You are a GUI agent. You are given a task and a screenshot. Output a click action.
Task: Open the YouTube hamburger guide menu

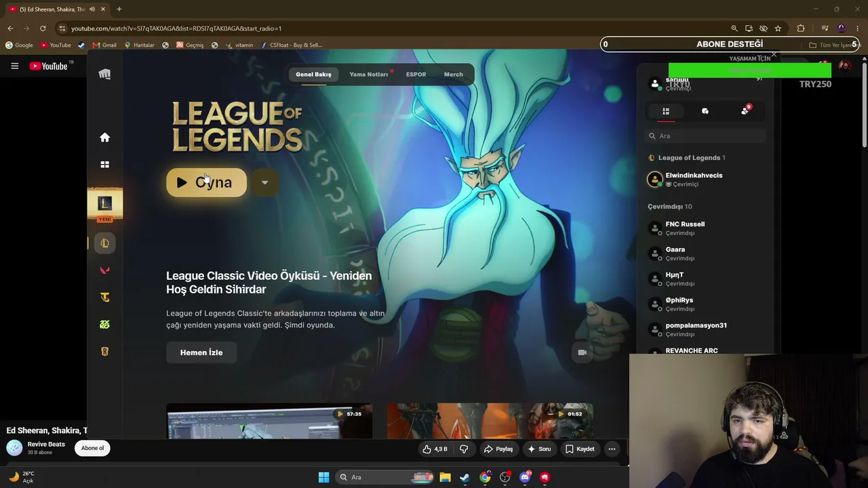(14, 66)
